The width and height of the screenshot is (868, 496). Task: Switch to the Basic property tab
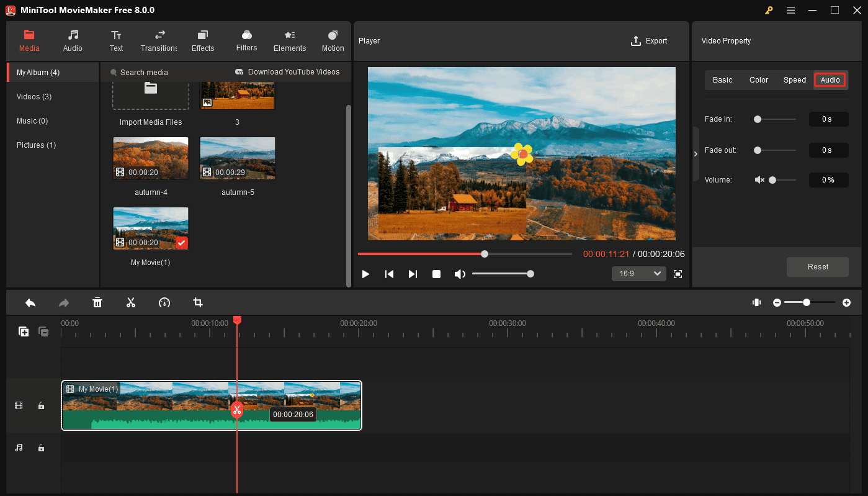click(722, 80)
